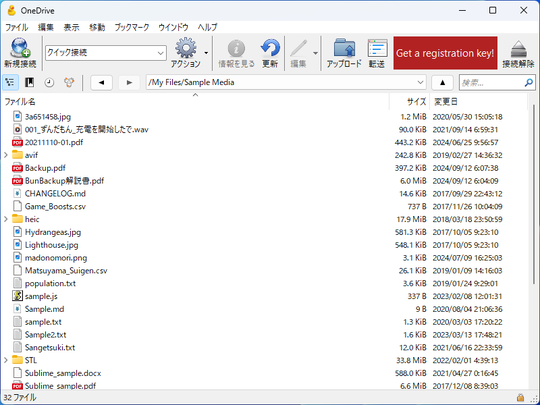
Task: Open the ファイル menu
Action: coord(17,27)
